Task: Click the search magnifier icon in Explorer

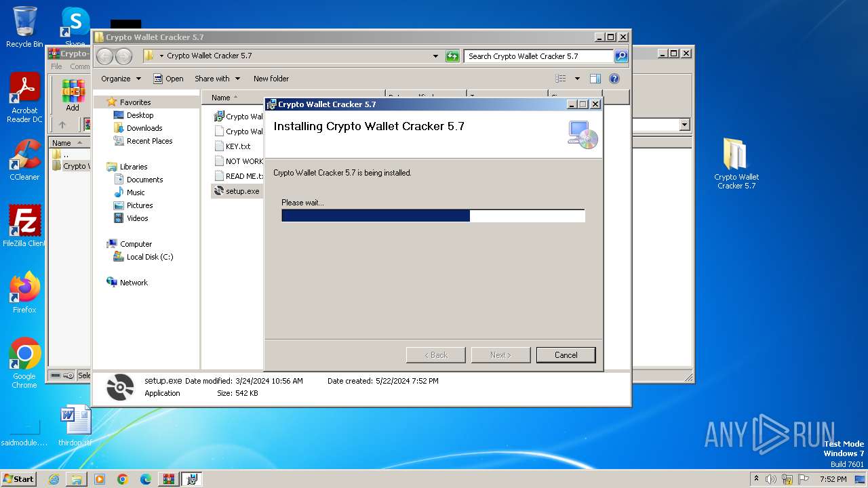Action: coord(620,56)
